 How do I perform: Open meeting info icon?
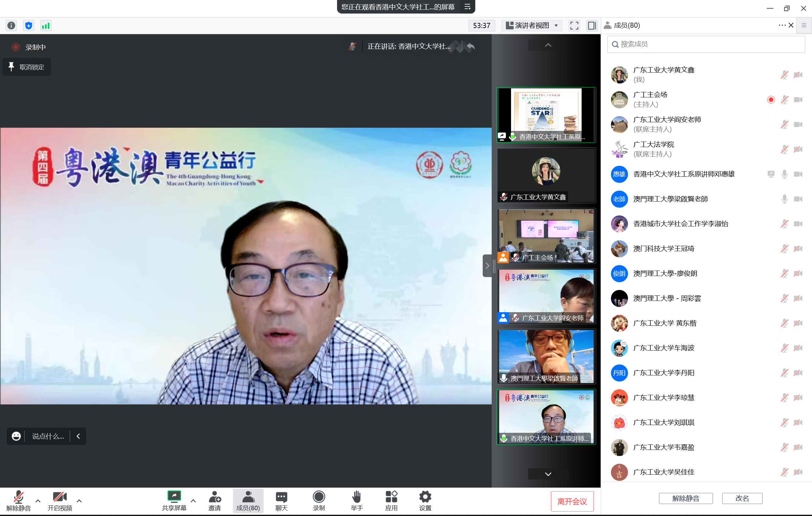(11, 26)
